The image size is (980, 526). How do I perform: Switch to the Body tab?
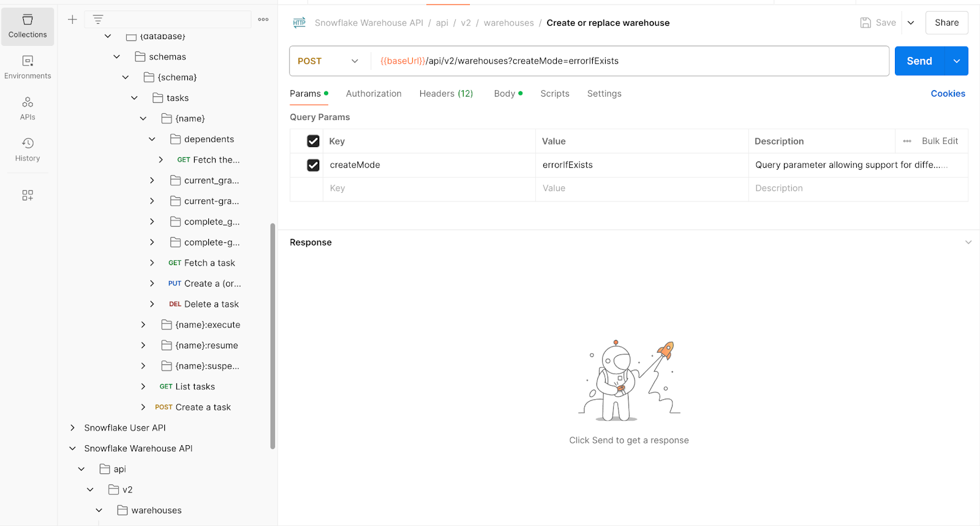pos(505,94)
